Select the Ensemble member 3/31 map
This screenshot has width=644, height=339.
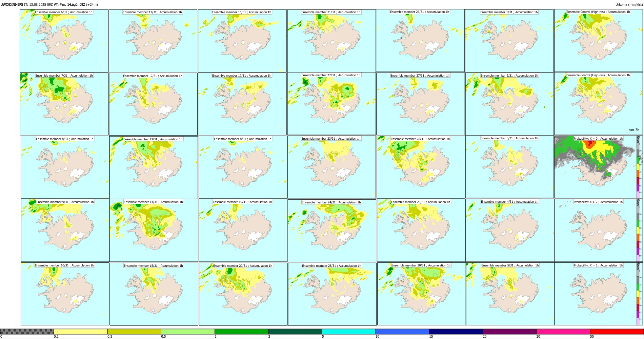click(509, 166)
